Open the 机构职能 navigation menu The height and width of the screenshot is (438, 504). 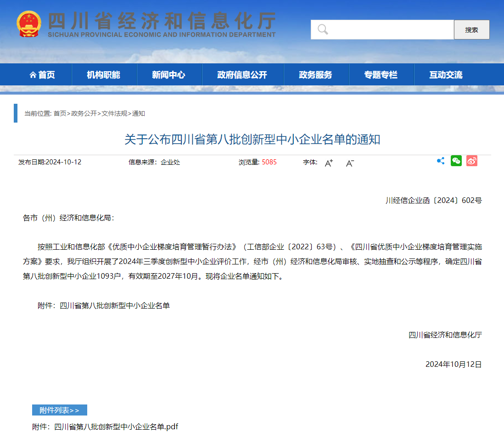(103, 75)
